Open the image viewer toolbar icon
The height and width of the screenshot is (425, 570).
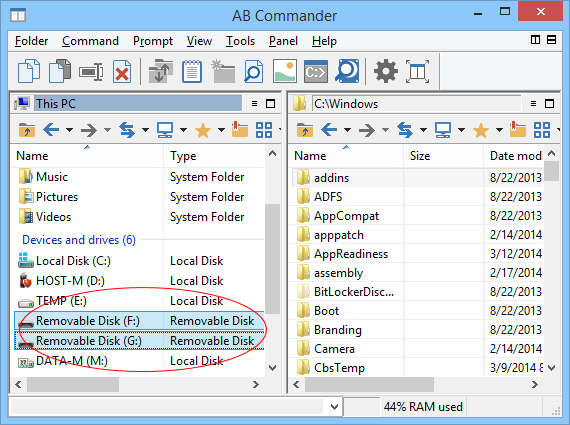pyautogui.click(x=285, y=71)
